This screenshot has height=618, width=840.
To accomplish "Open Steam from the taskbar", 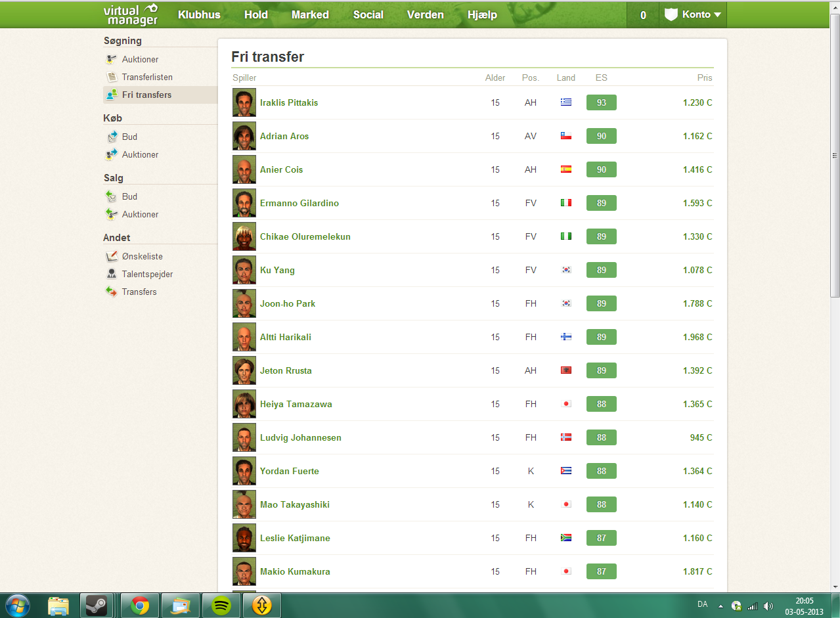I will tap(98, 605).
